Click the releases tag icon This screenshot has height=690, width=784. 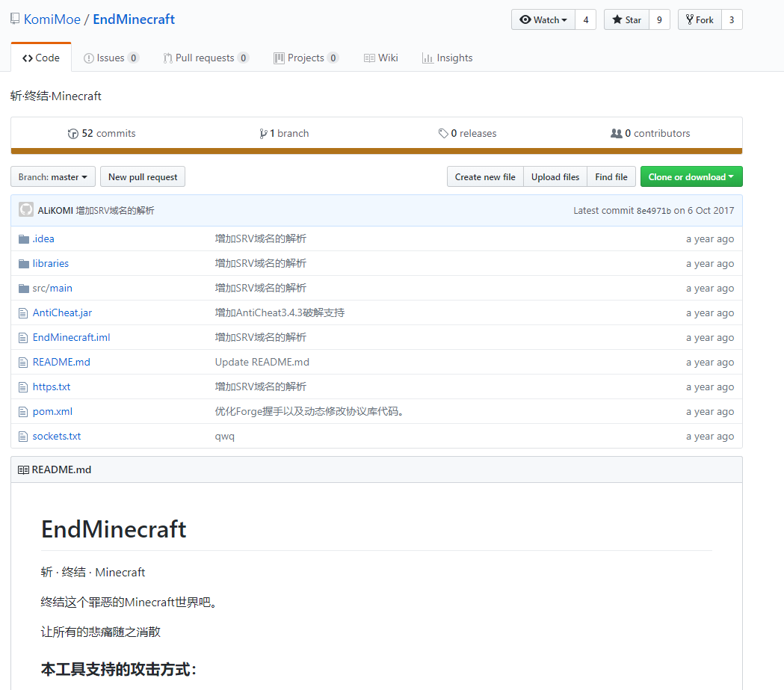point(443,134)
